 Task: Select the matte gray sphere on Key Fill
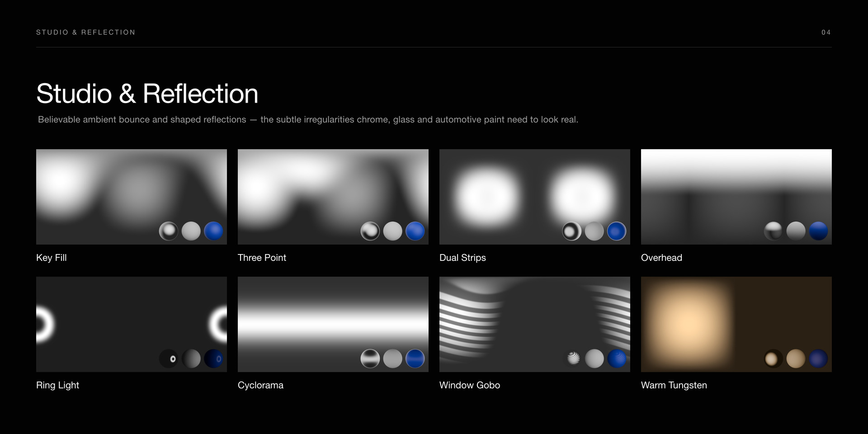point(191,231)
